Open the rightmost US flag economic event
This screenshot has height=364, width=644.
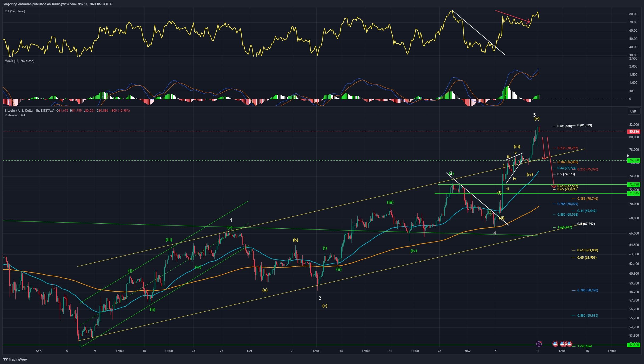(569, 344)
